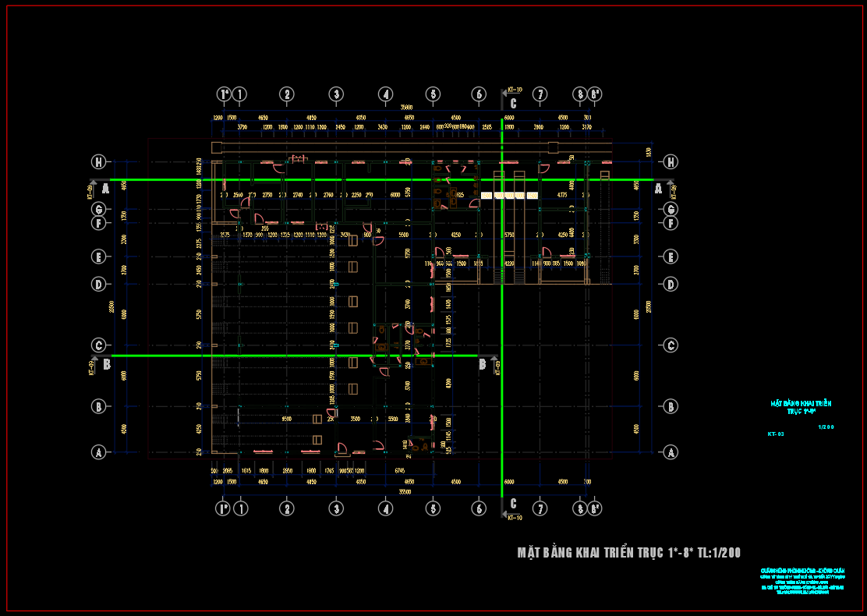867x616 pixels.
Task: Click section marker A at right end
Action: (x=658, y=188)
